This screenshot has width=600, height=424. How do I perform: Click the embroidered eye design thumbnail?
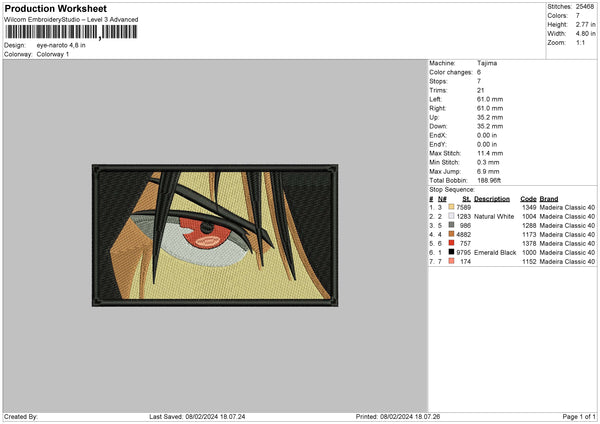click(215, 235)
